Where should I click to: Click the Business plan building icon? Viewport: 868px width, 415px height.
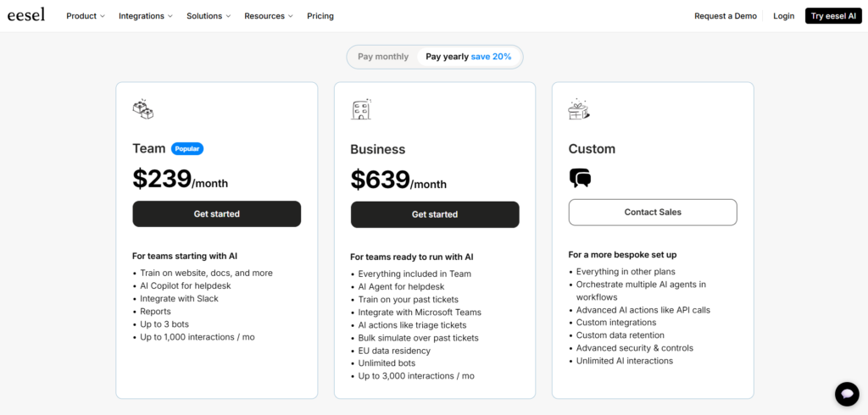[x=361, y=109]
